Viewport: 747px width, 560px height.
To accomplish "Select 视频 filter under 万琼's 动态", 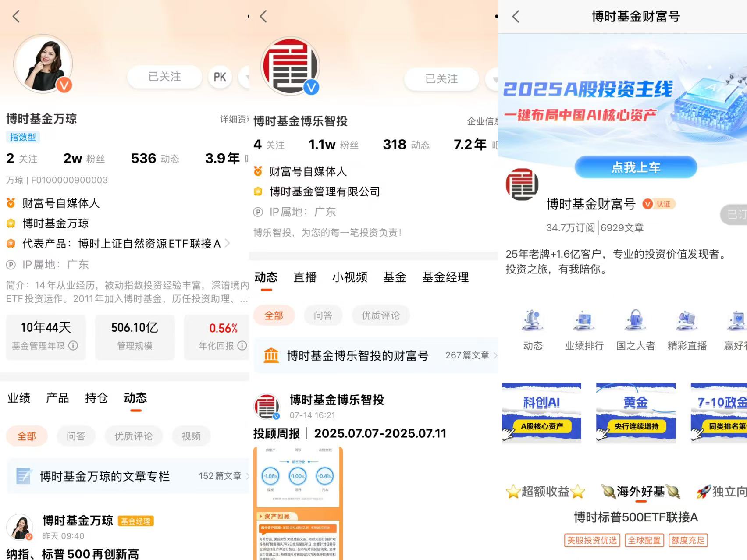I will [x=191, y=436].
